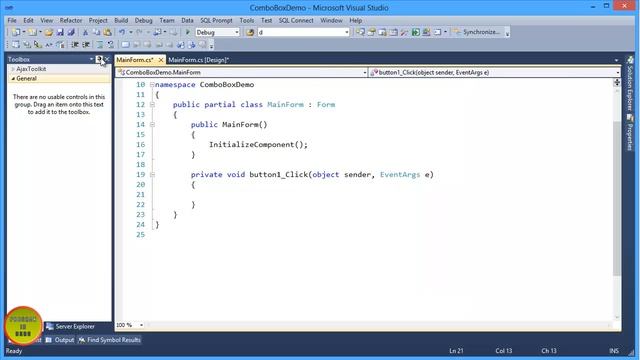Open the Undo history dropdown arrow
Image resolution: width=640 pixels, height=360 pixels.
tap(131, 32)
